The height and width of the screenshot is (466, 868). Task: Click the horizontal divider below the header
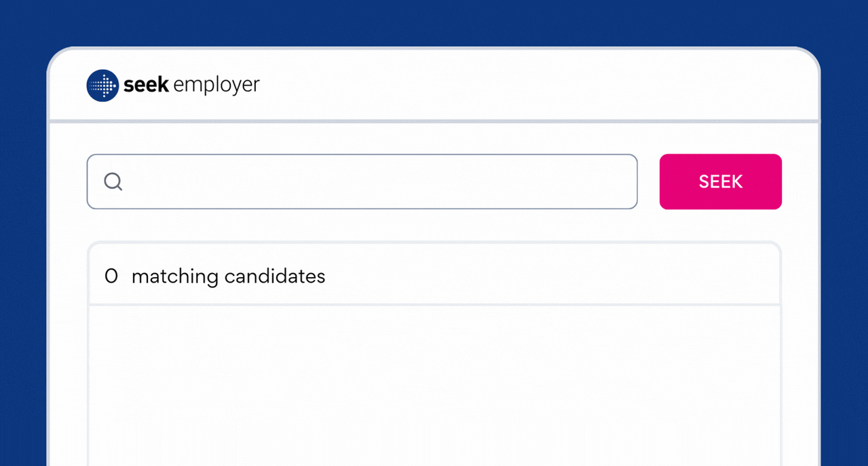pyautogui.click(x=434, y=122)
